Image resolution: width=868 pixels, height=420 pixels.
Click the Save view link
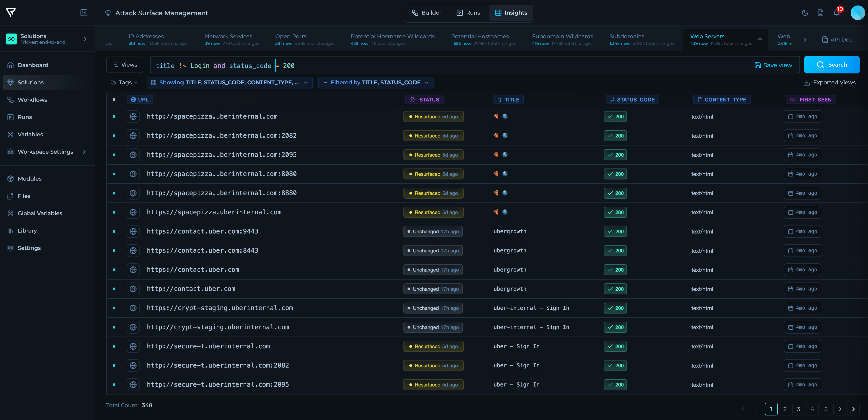pyautogui.click(x=773, y=65)
